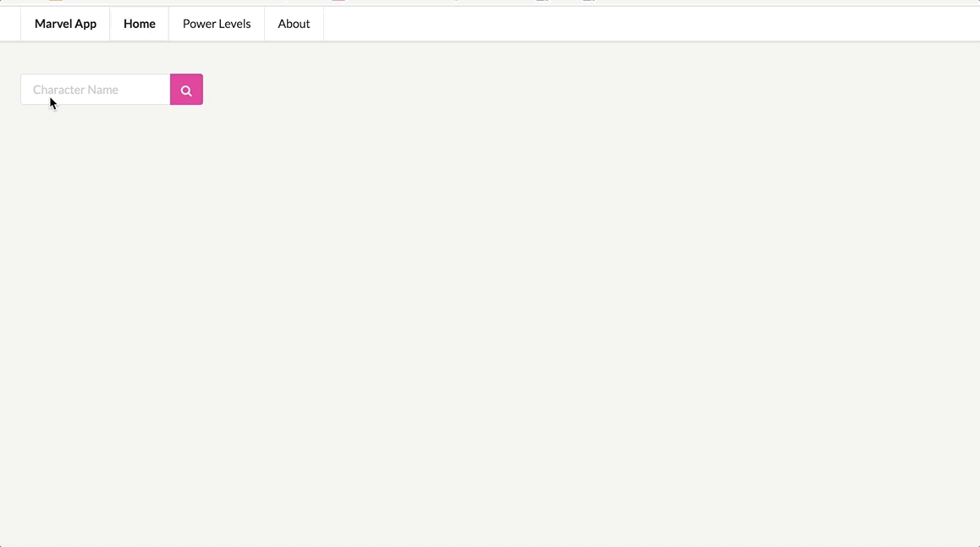Screen dimensions: 980x547
Task: Open the Home tab
Action: [x=140, y=24]
